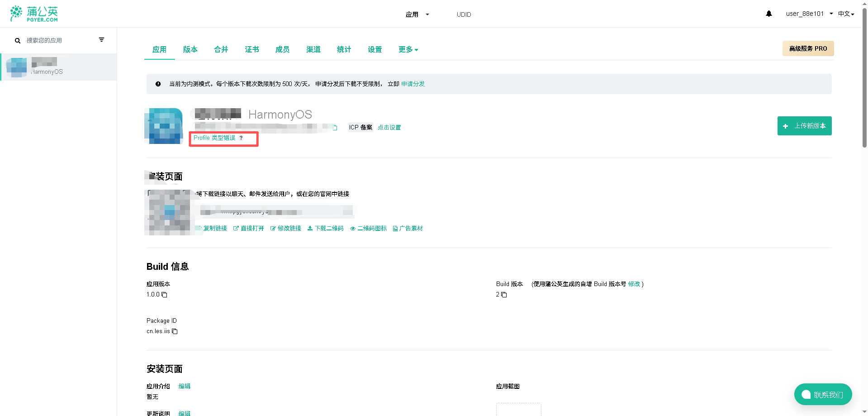Copy the Package ID cn.les.iis
Screen dimensions: 868x416
(x=175, y=331)
